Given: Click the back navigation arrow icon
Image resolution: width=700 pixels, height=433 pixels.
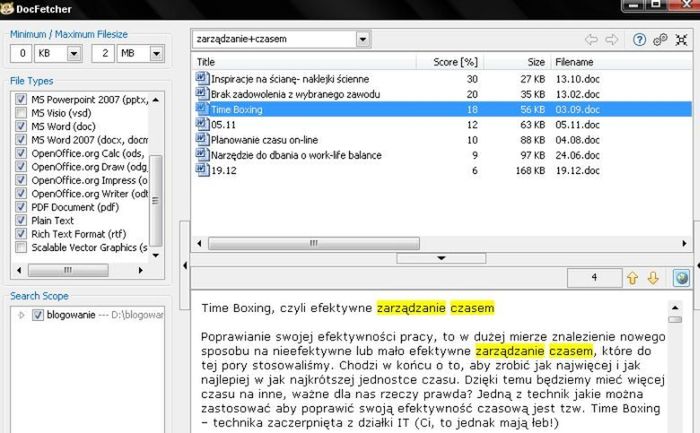Looking at the screenshot, I should click(591, 40).
